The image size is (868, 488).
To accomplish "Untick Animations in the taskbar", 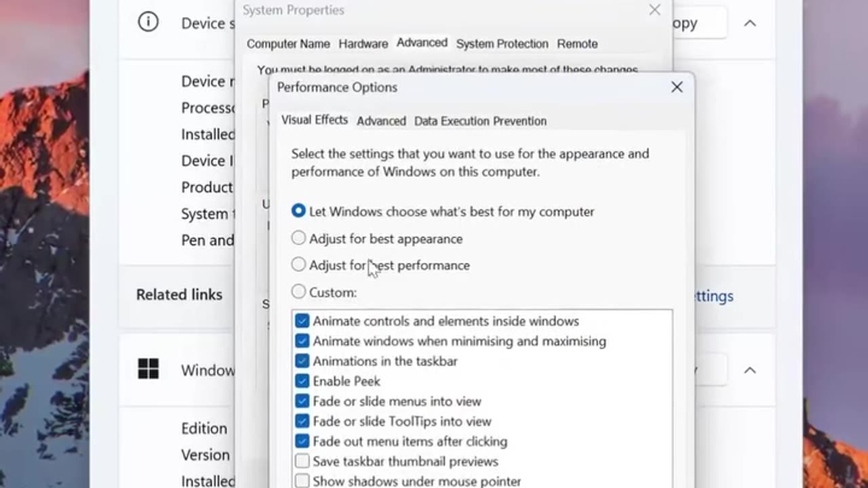I will 302,361.
